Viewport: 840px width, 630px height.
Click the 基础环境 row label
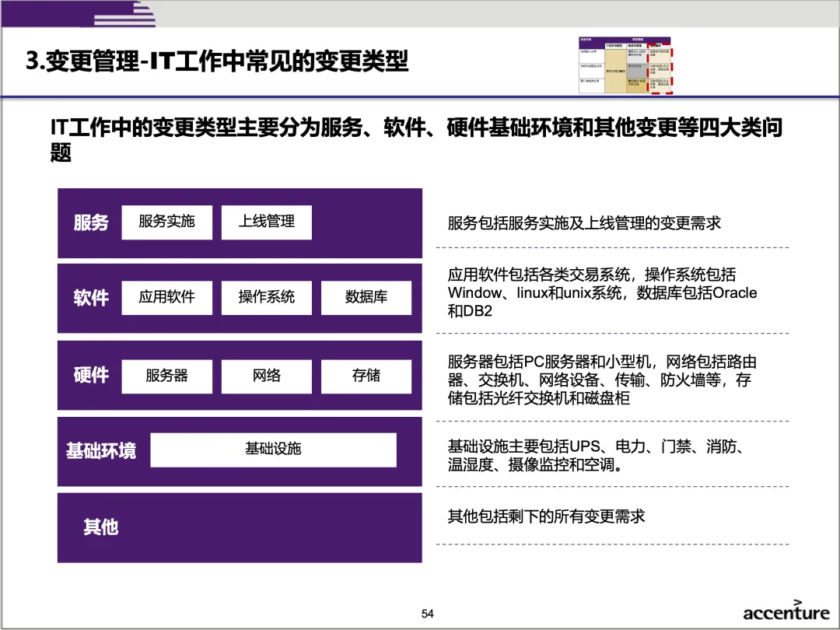[101, 450]
